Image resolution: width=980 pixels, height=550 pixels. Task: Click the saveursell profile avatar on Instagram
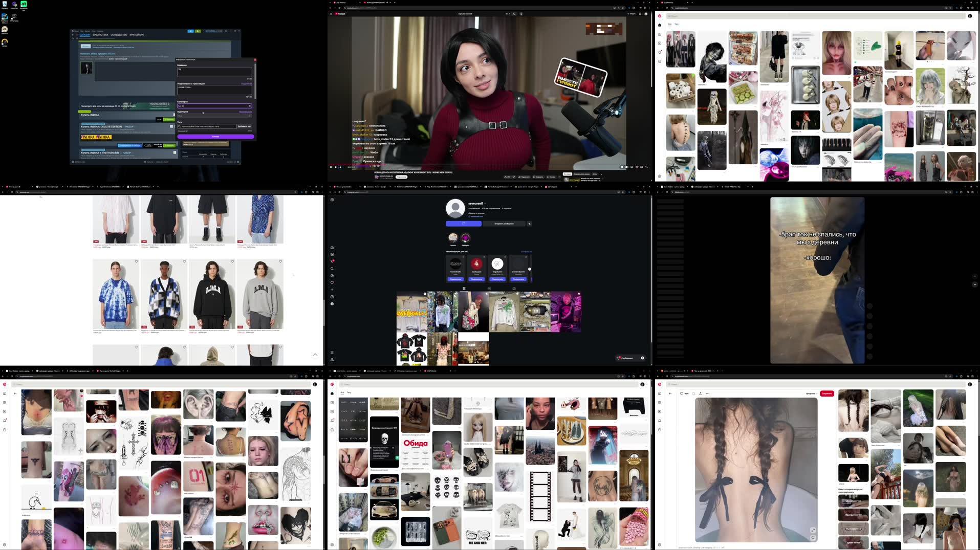click(x=455, y=208)
